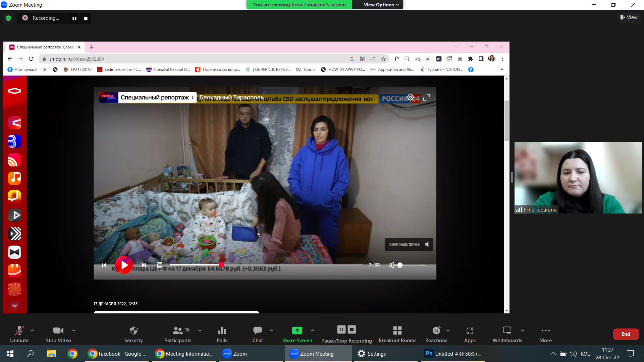644x362 pixels.
Task: Expand the Whiteboards options arrow
Action: (x=523, y=330)
